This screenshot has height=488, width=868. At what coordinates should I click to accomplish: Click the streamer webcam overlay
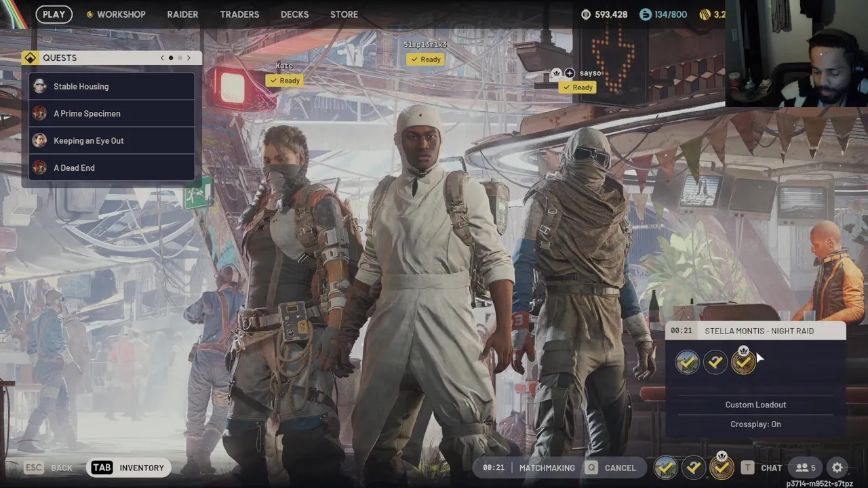point(796,54)
